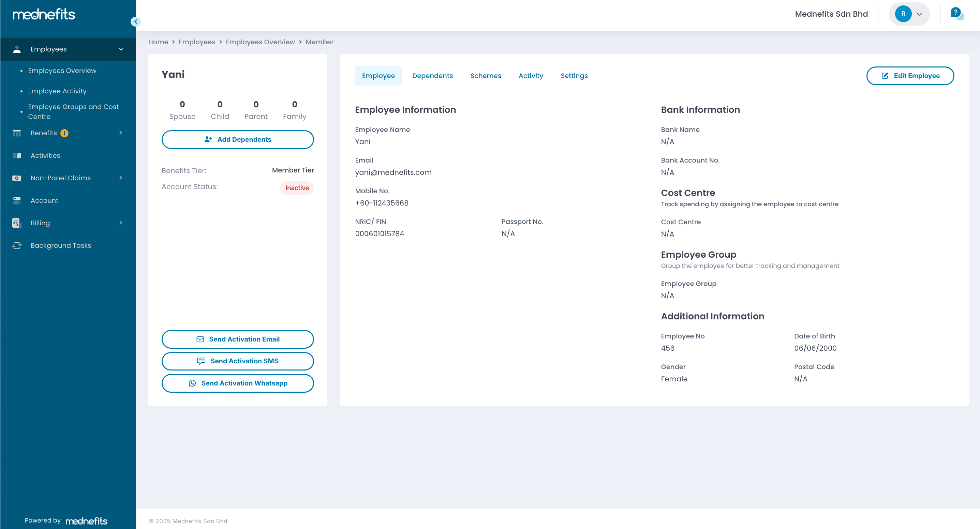Navigate to Employees Overview breadcrumb link
980x529 pixels.
click(260, 42)
